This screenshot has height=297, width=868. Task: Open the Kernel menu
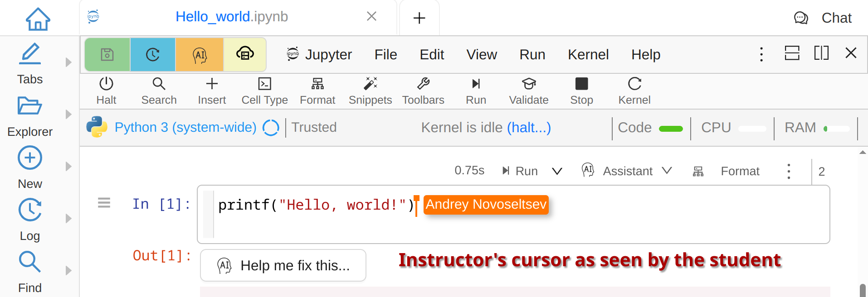pos(588,55)
